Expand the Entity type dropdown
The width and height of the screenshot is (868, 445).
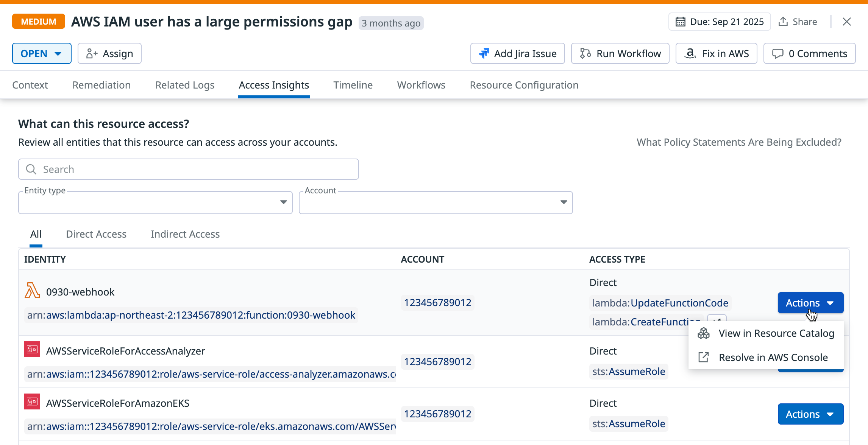pos(155,202)
